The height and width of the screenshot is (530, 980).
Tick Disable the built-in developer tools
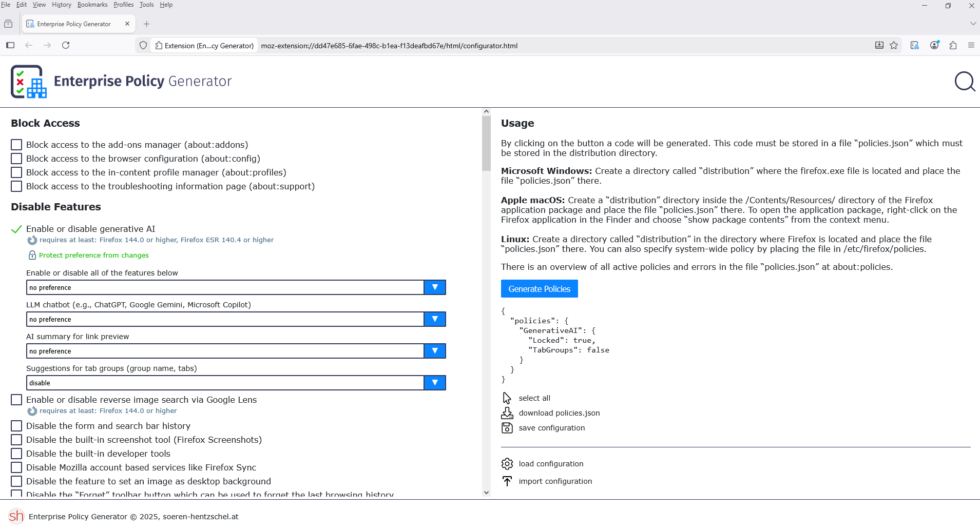pos(16,454)
